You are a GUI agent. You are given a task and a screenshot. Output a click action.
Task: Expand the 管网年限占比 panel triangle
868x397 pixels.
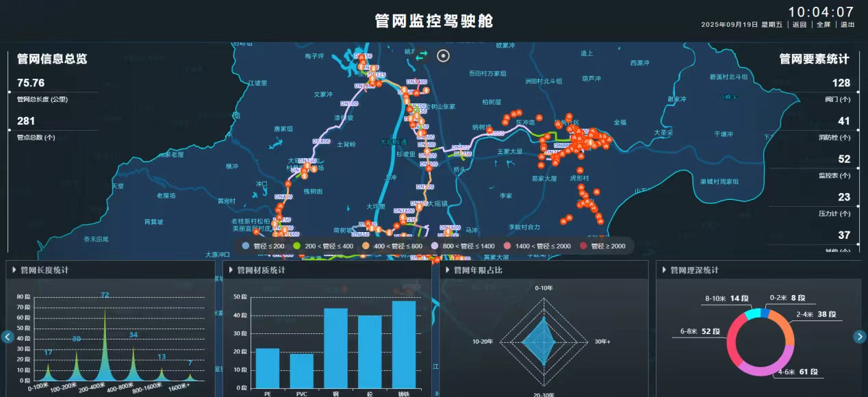447,270
